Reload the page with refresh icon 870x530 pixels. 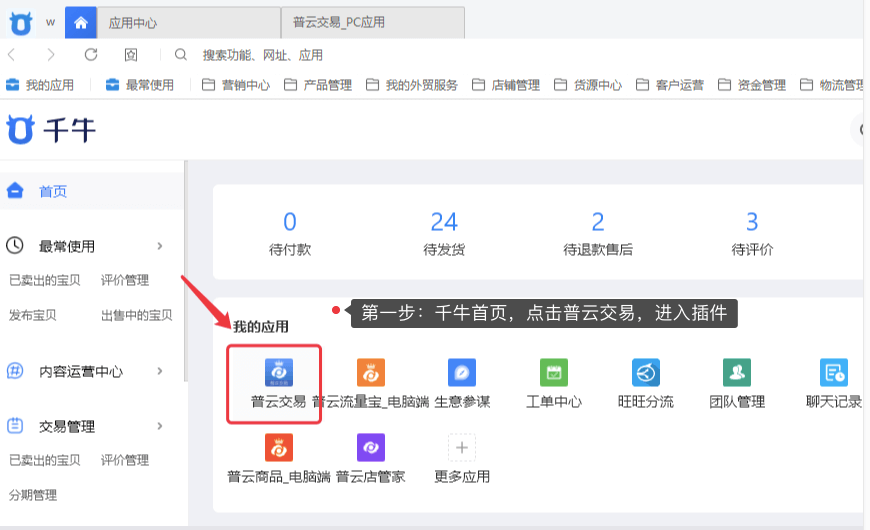tap(91, 54)
